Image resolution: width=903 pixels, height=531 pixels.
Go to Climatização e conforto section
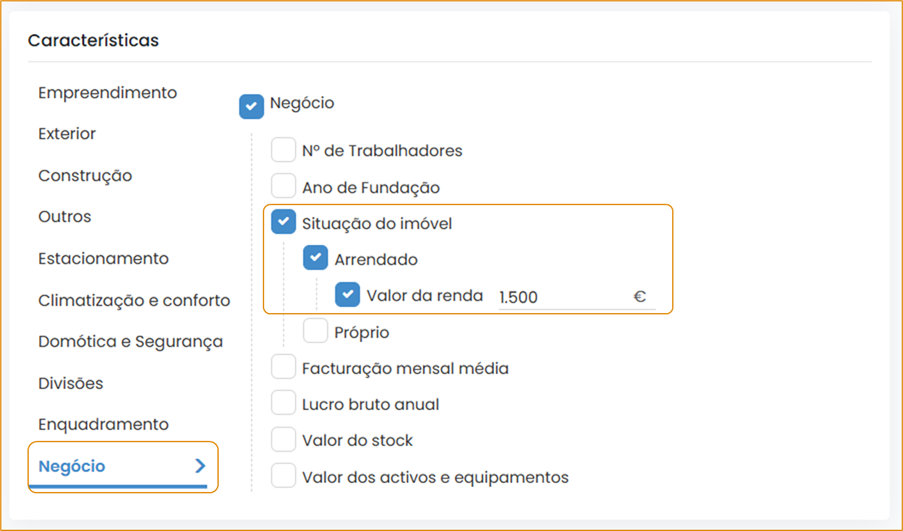[x=134, y=300]
